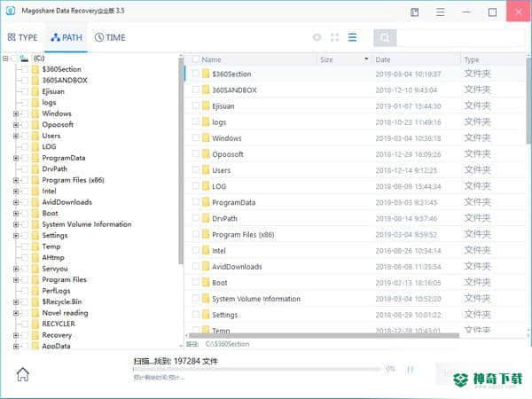532x399 pixels.
Task: Check the 360SANDBOX row in the file list
Action: [195, 90]
